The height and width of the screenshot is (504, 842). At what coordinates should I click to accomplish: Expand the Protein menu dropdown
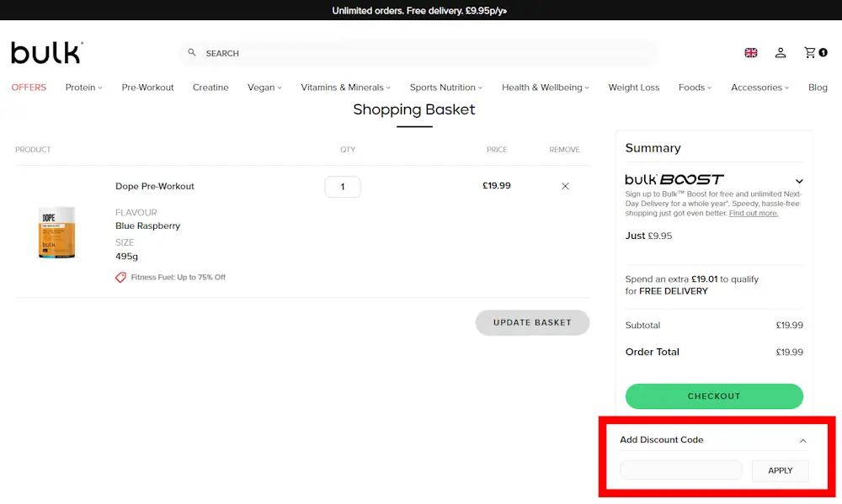[x=83, y=88]
